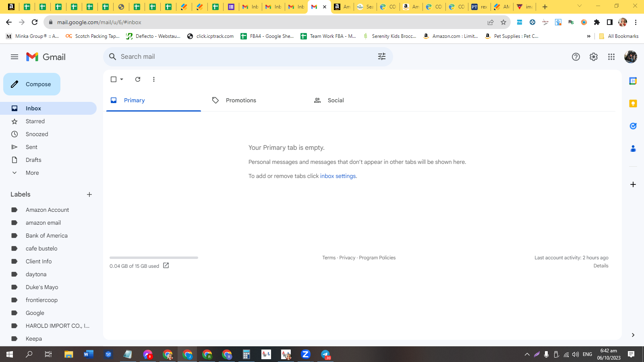Viewport: 644px width, 362px height.
Task: Open the tab search dropdown arrow
Action: click(x=580, y=6)
